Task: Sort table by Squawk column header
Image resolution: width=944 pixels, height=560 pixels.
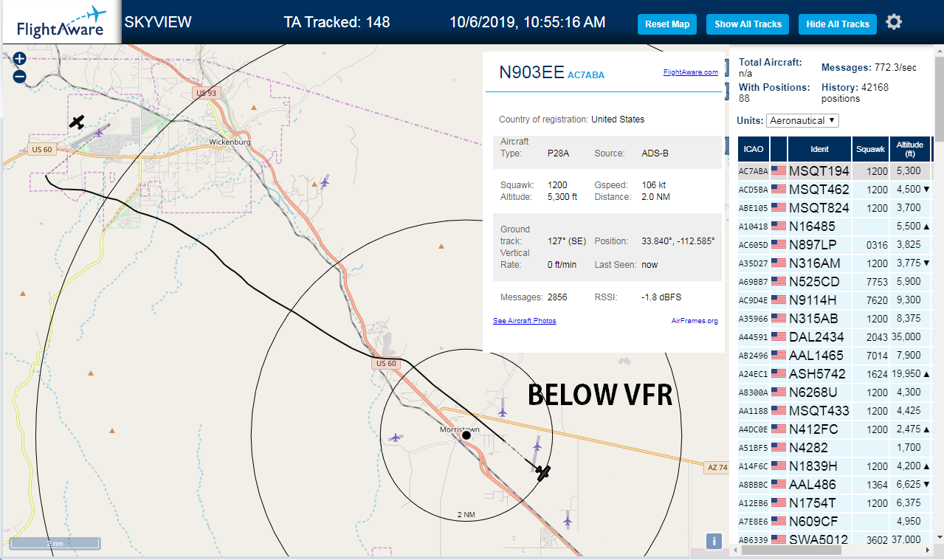Action: [869, 149]
